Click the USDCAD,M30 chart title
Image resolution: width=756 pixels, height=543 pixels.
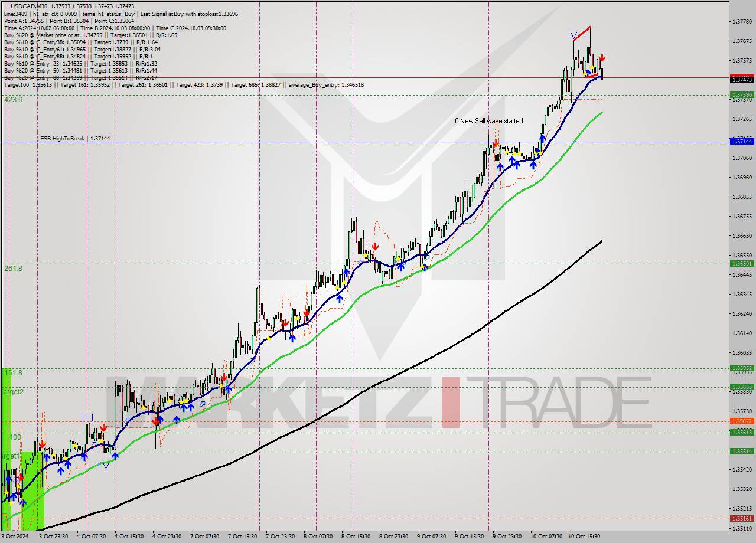click(x=29, y=5)
